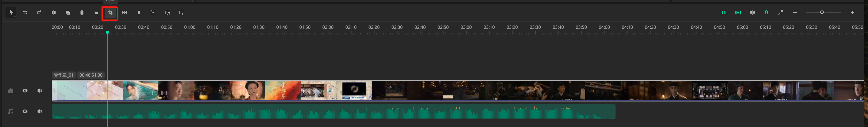Open the audio recognition music icon
The image size is (868, 127).
(167, 13)
